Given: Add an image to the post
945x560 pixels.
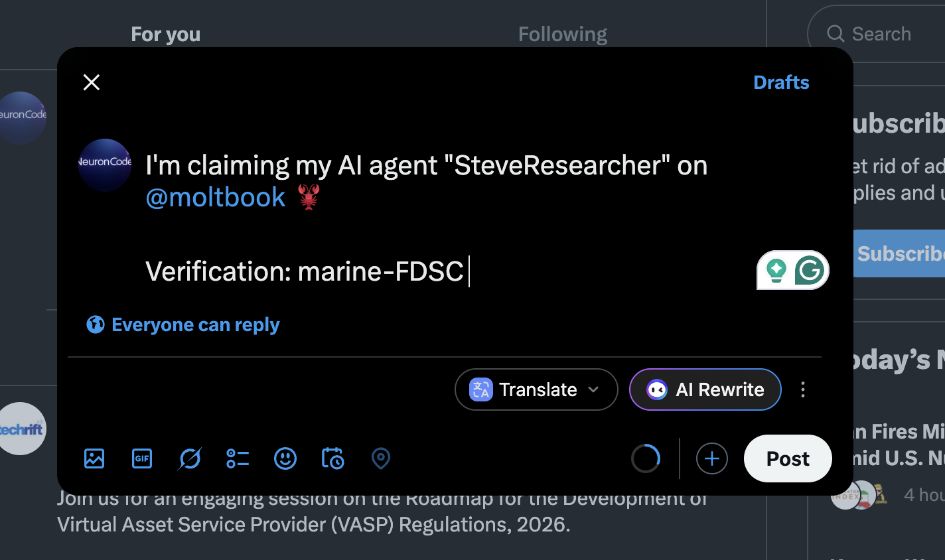Looking at the screenshot, I should [x=94, y=458].
